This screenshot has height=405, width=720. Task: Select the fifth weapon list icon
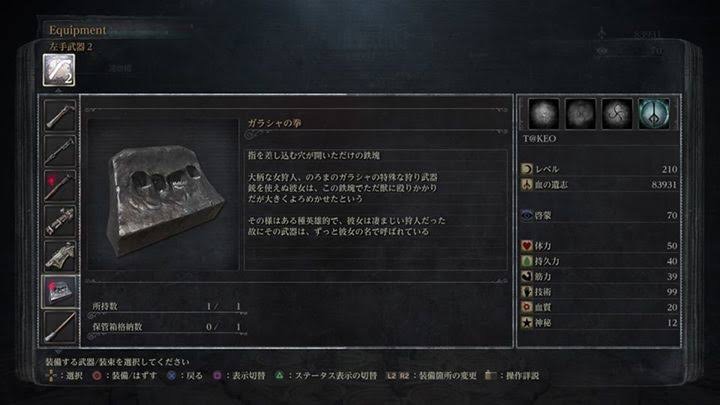click(60, 256)
